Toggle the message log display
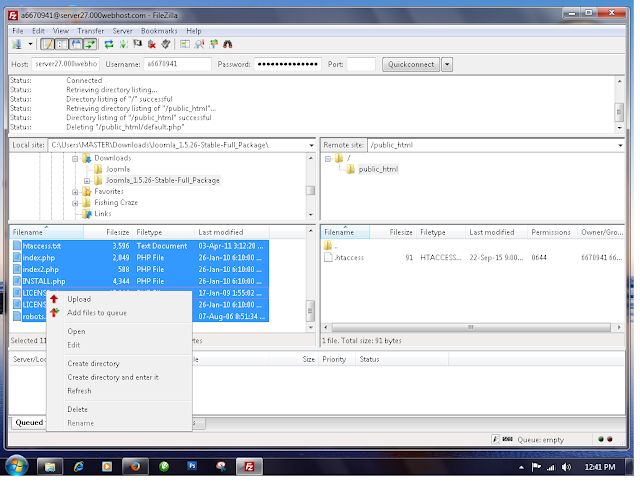This screenshot has height=482, width=640. coord(48,44)
